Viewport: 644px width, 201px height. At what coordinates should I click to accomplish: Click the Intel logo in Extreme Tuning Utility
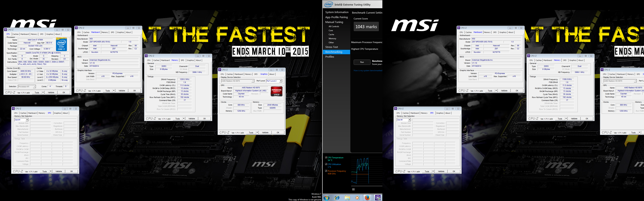329,4
